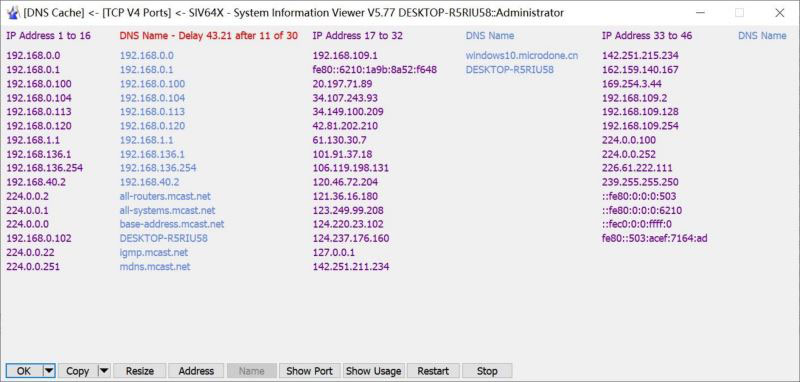Click DNS name windows10.microdone.cn
The width and height of the screenshot is (800, 382).
coord(522,56)
